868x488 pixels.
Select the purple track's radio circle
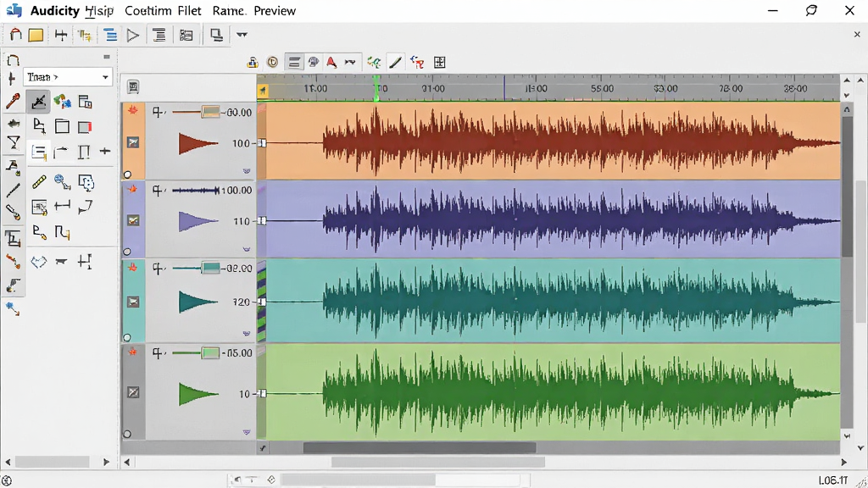point(127,252)
